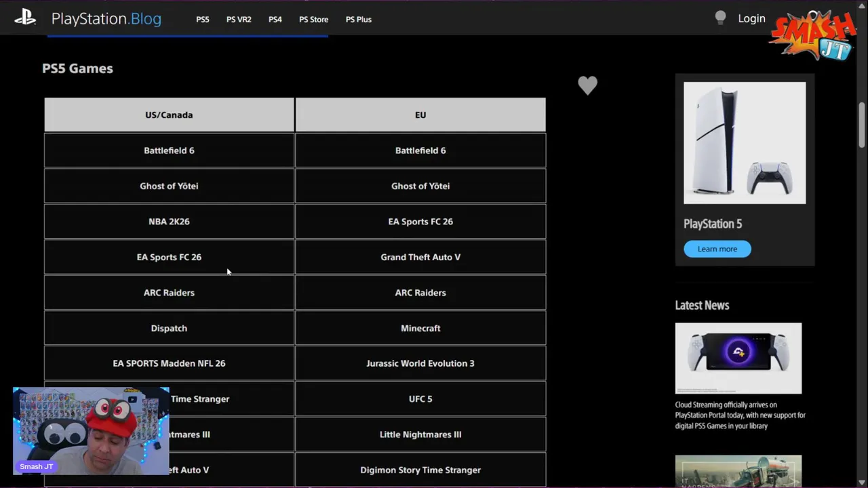Click the Learn more button
Image resolution: width=868 pixels, height=488 pixels.
point(717,249)
